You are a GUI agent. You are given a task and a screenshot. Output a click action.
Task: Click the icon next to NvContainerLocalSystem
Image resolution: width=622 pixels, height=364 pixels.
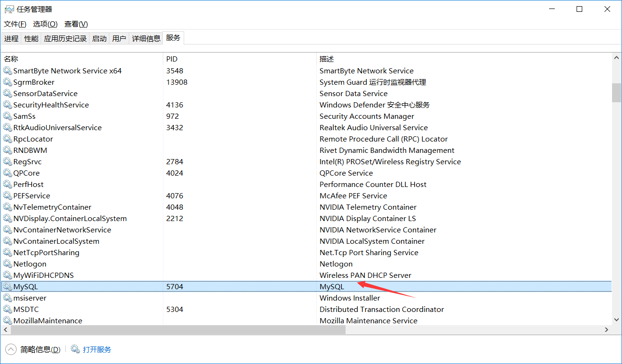coord(7,241)
